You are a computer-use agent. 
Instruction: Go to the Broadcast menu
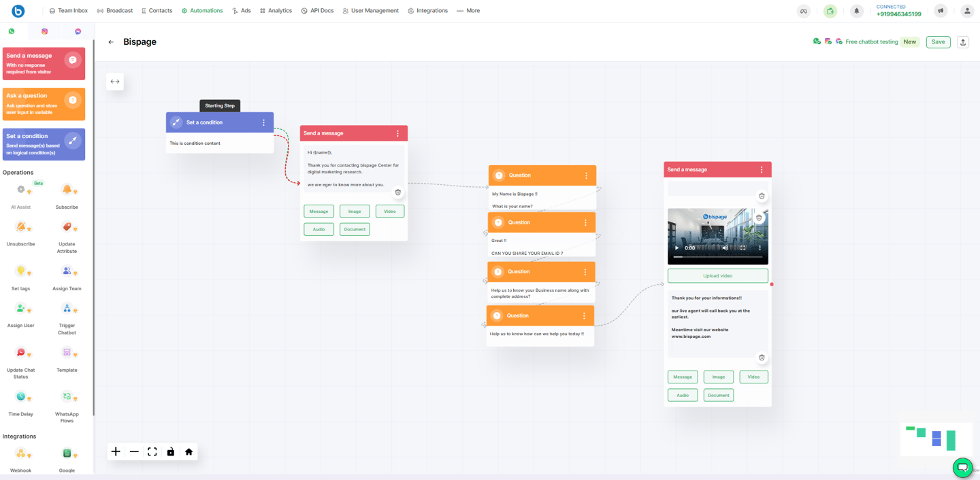pyautogui.click(x=115, y=11)
